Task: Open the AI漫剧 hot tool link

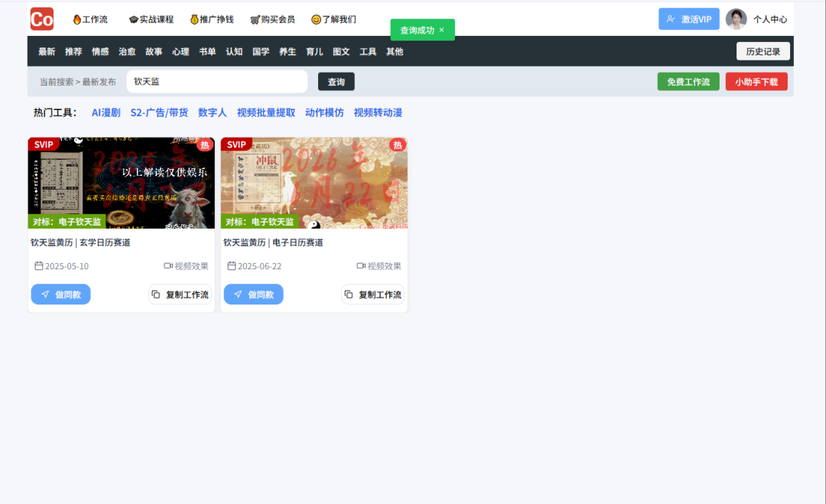Action: tap(106, 112)
